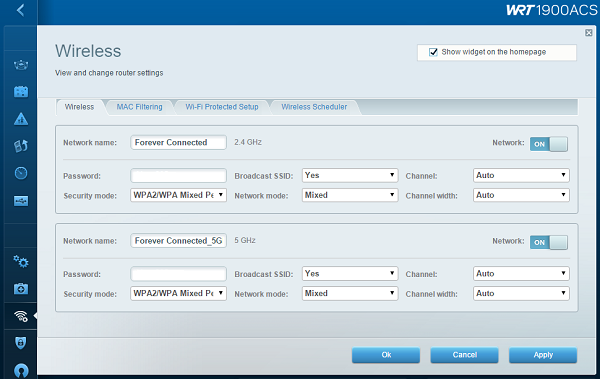Open the Speed Test gauge icon
600x379 pixels.
tap(21, 173)
